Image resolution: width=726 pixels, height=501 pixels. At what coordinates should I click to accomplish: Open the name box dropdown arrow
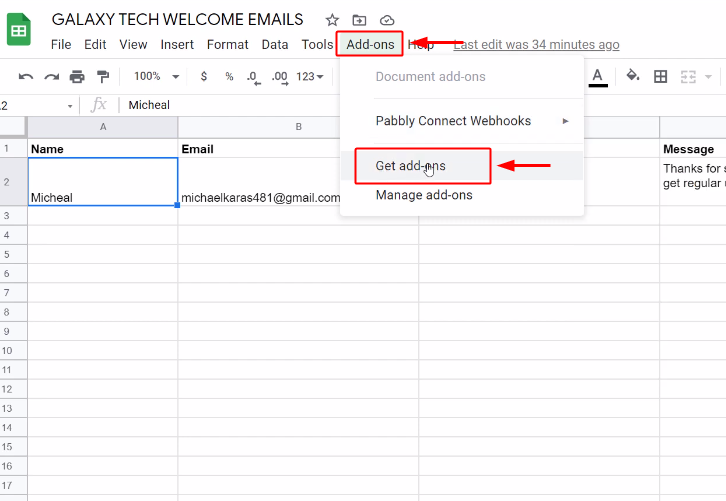click(70, 106)
